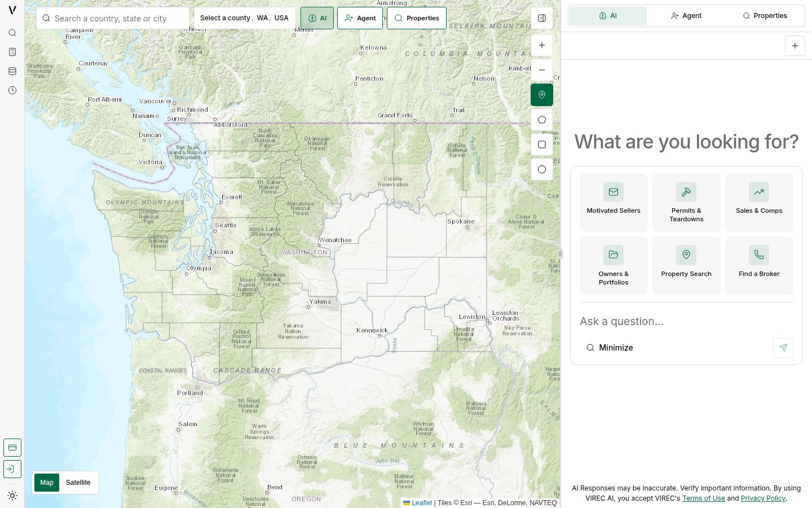Focus the Ask a question input
The height and width of the screenshot is (508, 812).
click(x=686, y=321)
